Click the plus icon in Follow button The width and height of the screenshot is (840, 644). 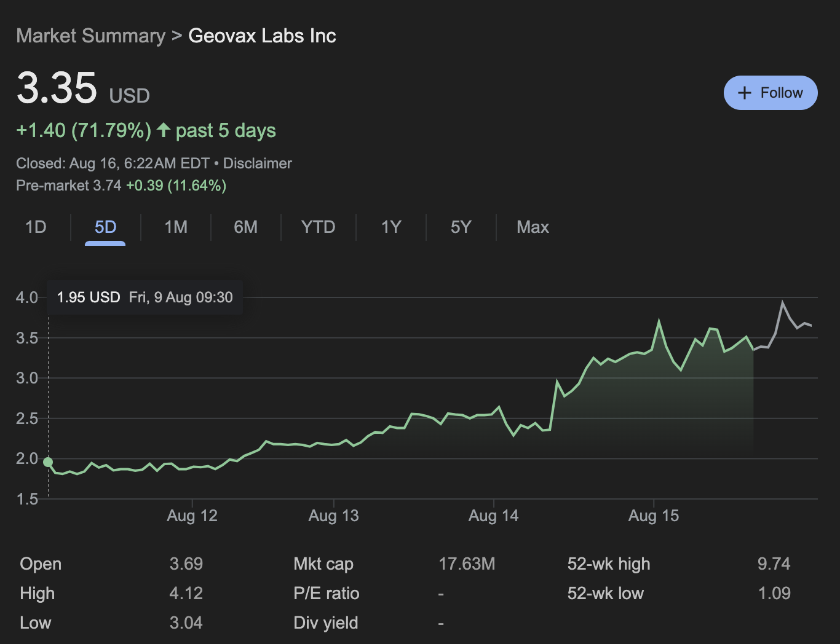tap(745, 93)
